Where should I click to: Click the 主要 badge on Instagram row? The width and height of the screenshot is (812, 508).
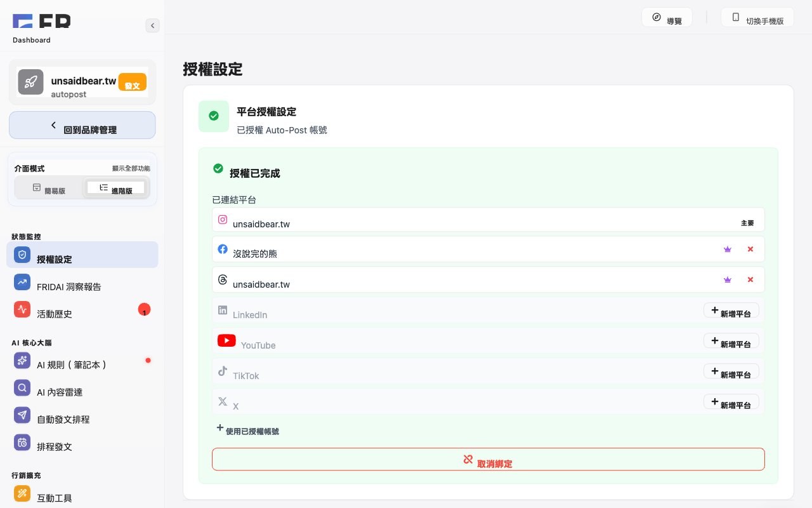click(747, 223)
